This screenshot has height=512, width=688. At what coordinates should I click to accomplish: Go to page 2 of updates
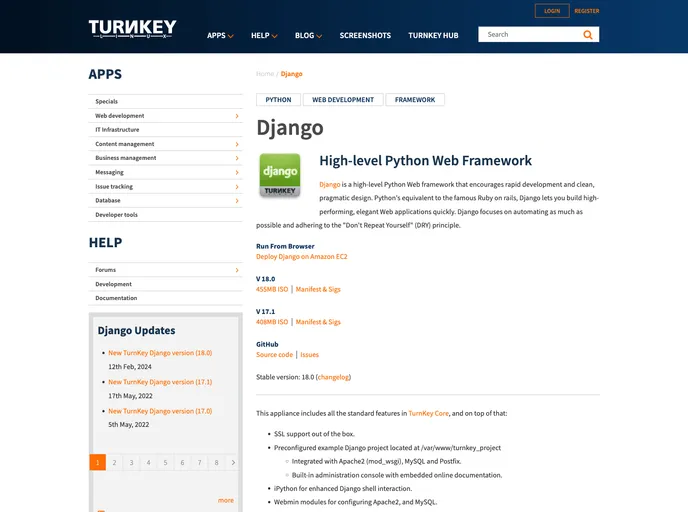coord(115,462)
